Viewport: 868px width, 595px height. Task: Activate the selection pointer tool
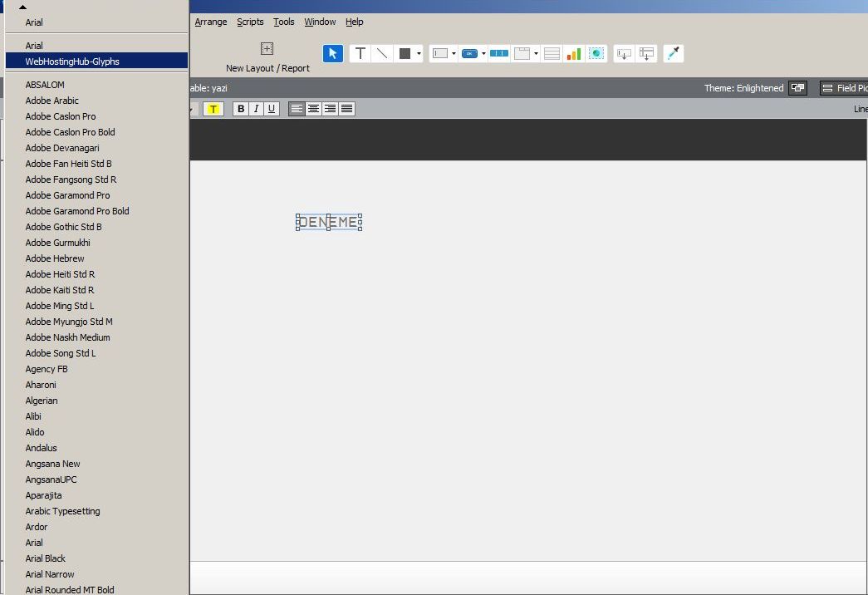332,53
